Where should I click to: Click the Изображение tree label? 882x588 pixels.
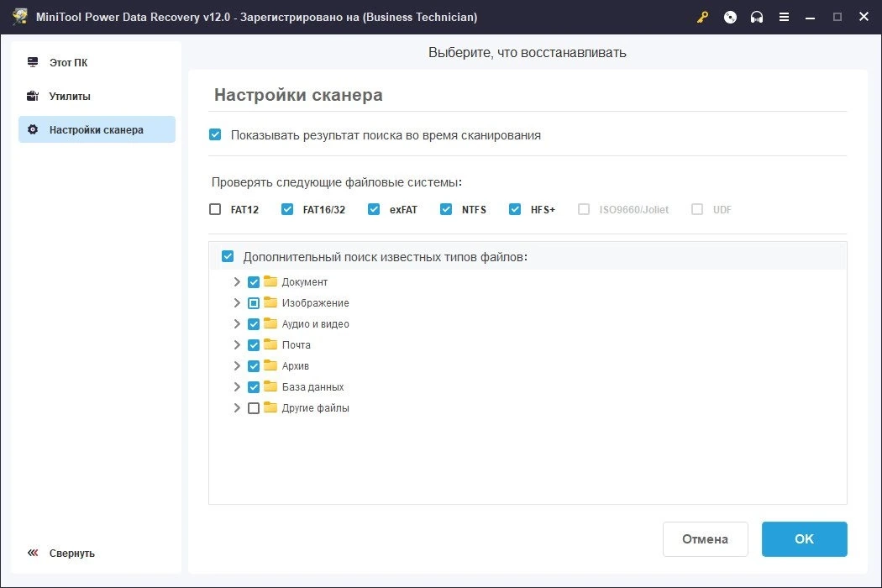pyautogui.click(x=316, y=302)
